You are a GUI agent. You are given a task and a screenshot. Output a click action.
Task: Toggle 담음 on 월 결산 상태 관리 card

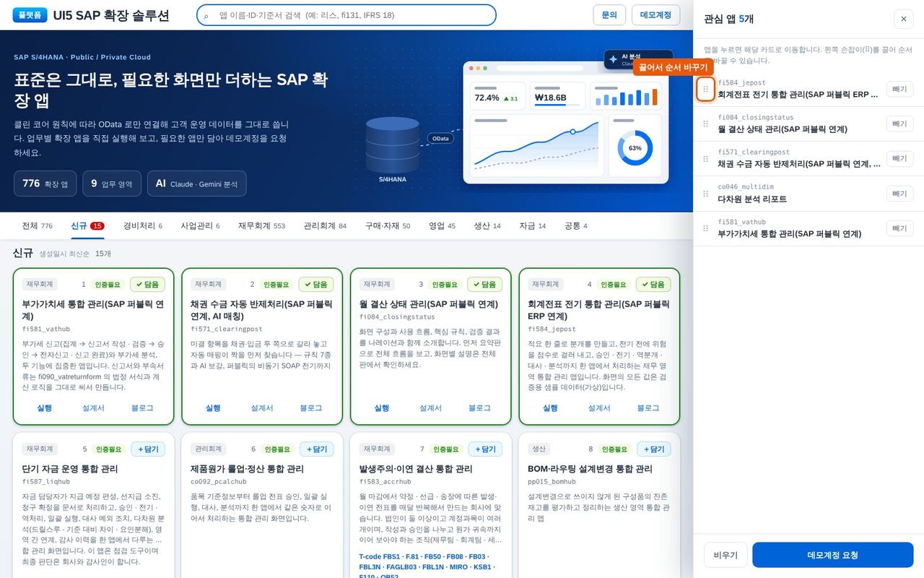(x=484, y=285)
